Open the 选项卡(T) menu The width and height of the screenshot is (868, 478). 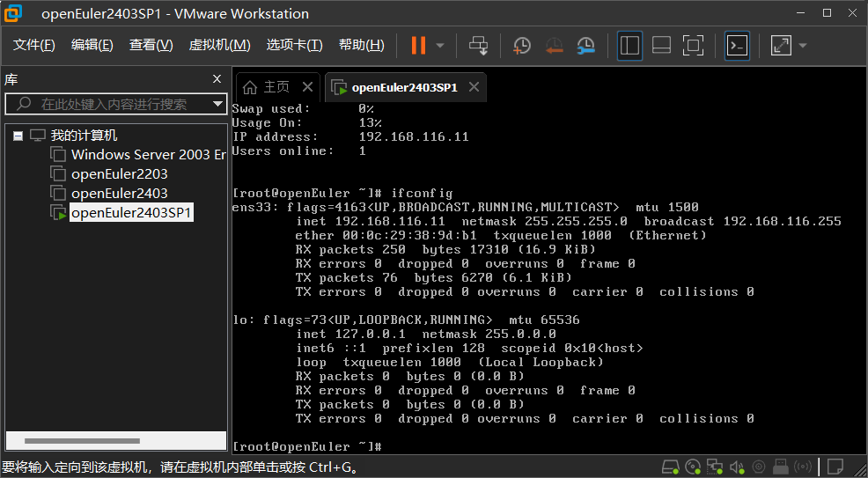pos(295,45)
